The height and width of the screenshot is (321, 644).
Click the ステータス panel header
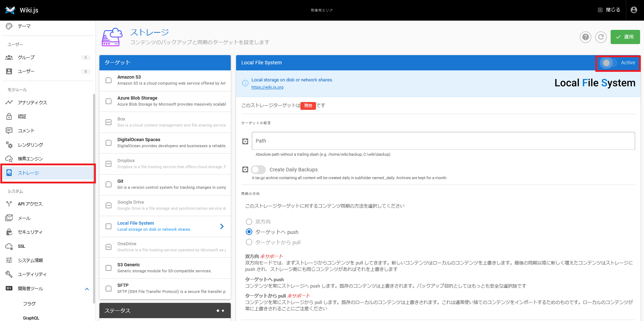click(x=165, y=311)
